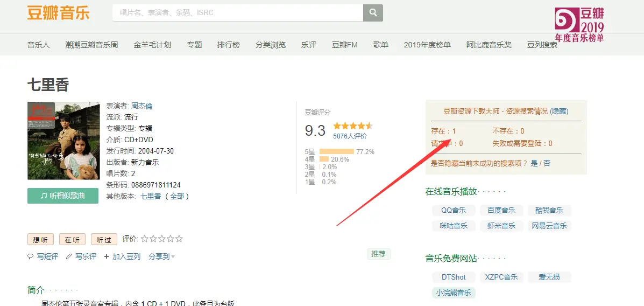
Task: Mark album as 在听
Action: (x=72, y=240)
